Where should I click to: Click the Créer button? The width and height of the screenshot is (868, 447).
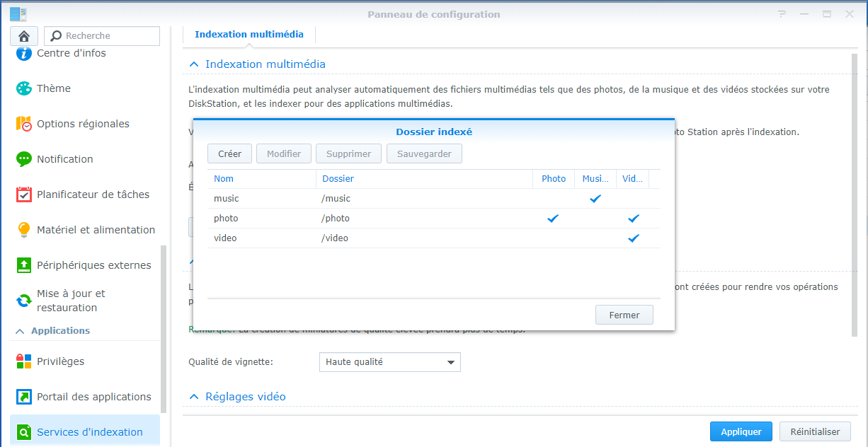pyautogui.click(x=229, y=153)
